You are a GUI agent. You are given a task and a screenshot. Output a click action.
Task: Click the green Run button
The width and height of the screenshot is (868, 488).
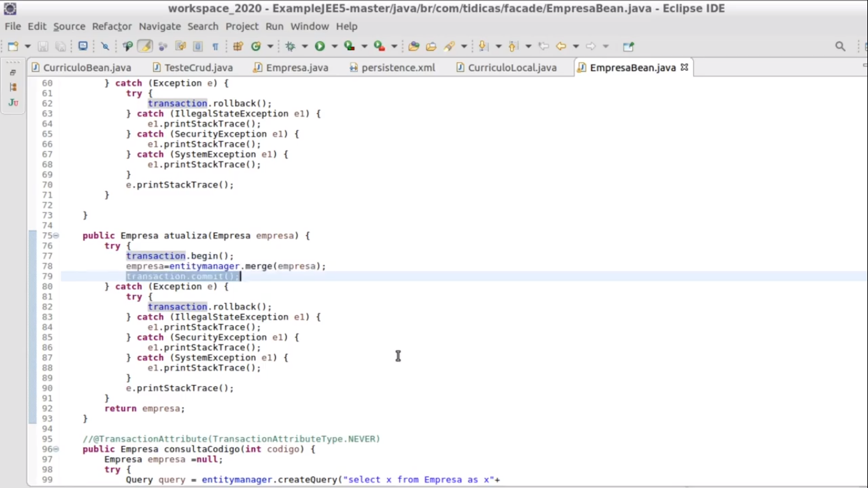[320, 46]
